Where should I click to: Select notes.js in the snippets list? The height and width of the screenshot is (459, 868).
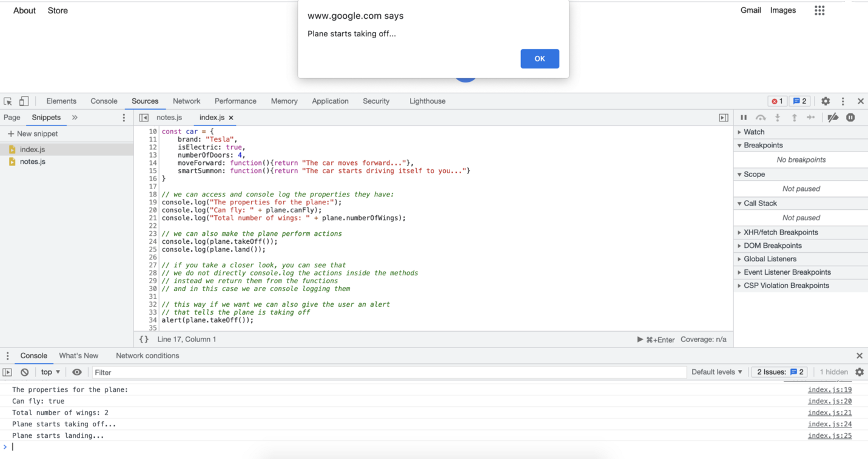tap(33, 162)
